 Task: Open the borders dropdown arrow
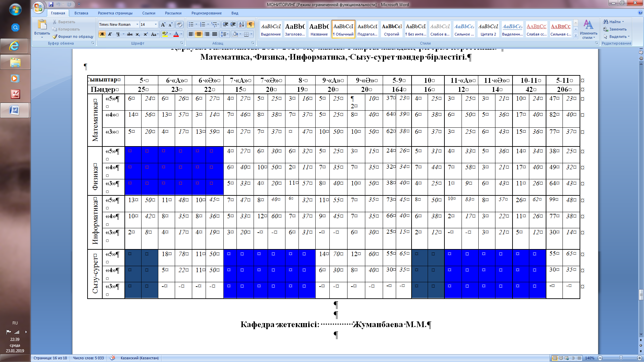252,34
